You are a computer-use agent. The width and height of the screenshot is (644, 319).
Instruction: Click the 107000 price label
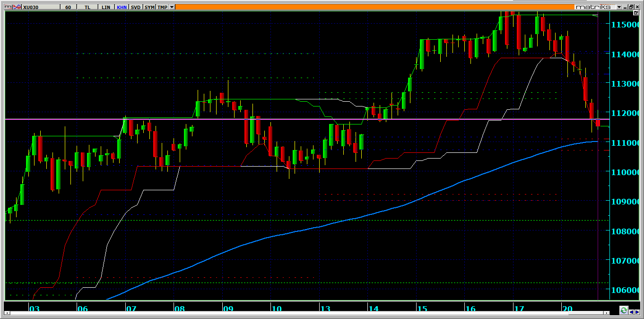pyautogui.click(x=626, y=260)
